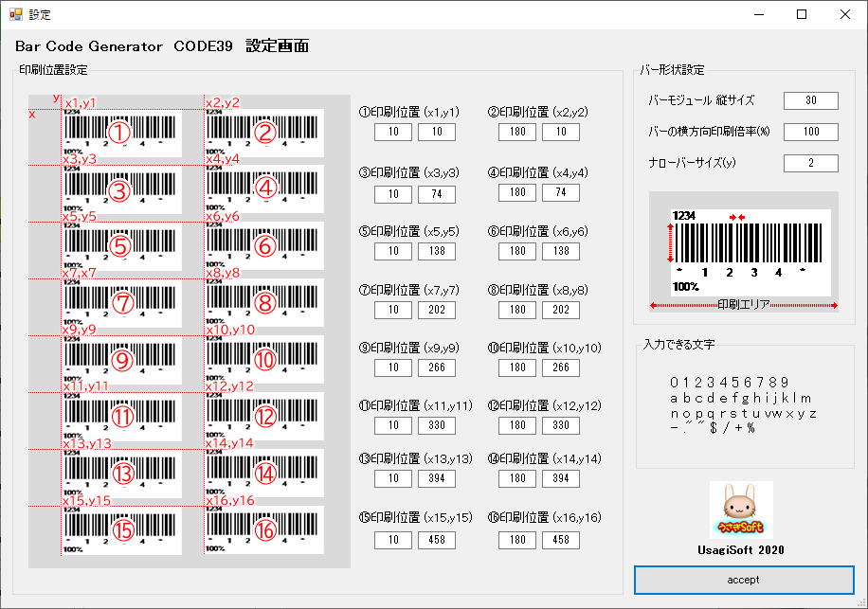The image size is (868, 609).
Task: Focus the y12 field showing 330
Action: click(x=561, y=425)
